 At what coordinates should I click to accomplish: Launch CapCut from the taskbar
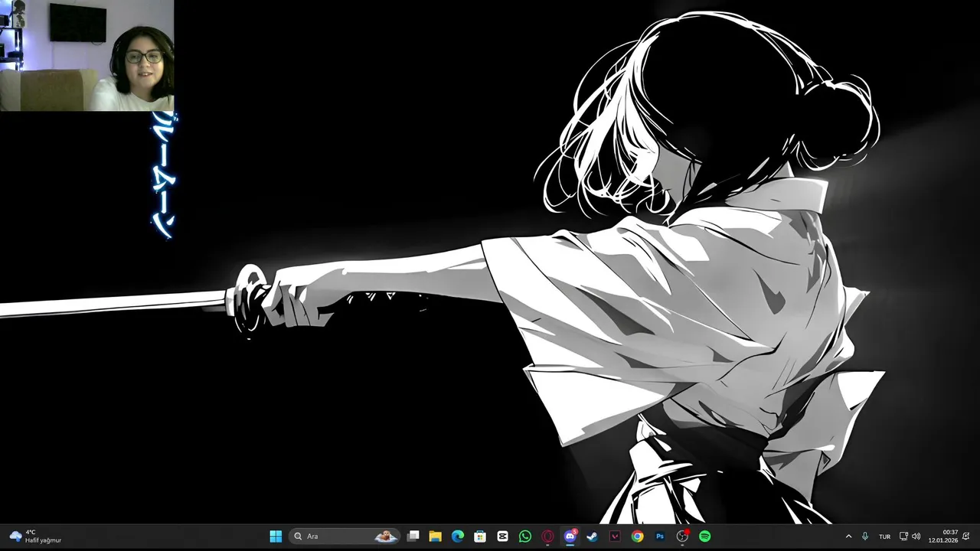(x=502, y=536)
